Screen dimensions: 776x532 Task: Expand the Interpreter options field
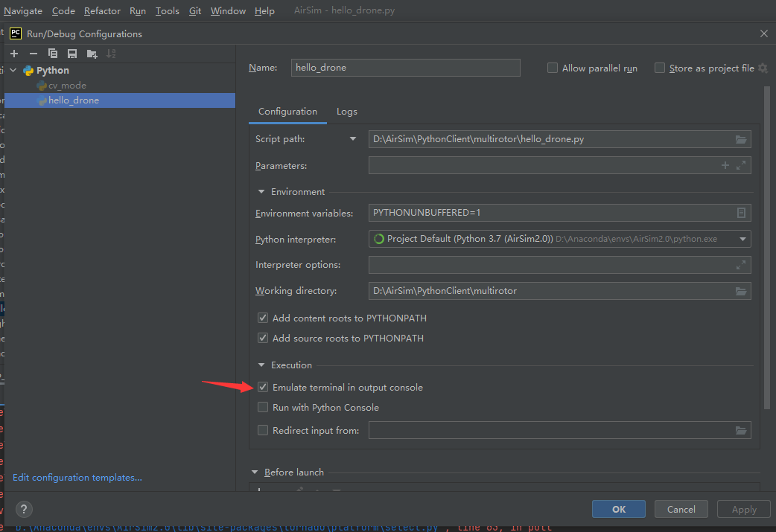(741, 265)
